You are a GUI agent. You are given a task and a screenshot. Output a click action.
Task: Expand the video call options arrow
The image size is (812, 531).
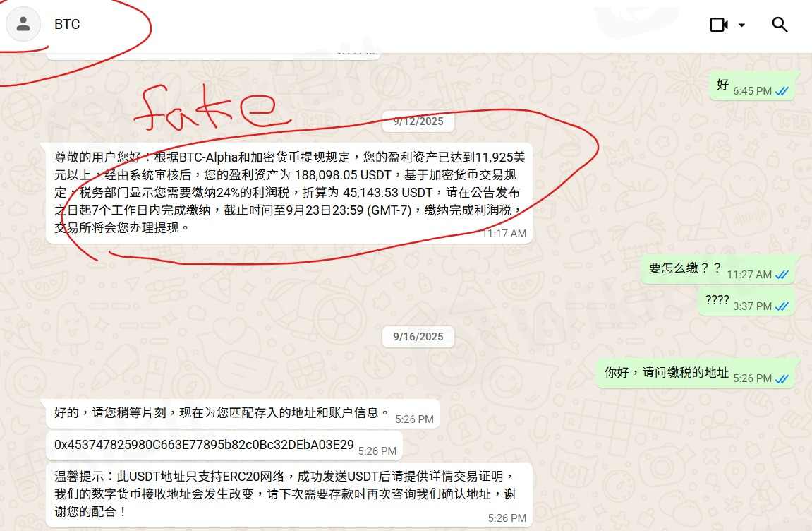(741, 25)
